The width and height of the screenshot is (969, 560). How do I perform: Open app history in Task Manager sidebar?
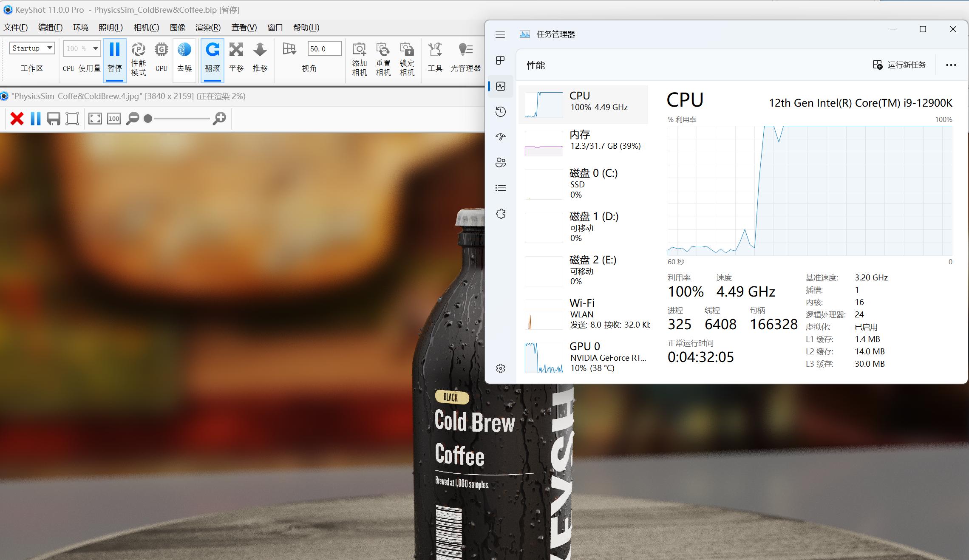pyautogui.click(x=501, y=111)
